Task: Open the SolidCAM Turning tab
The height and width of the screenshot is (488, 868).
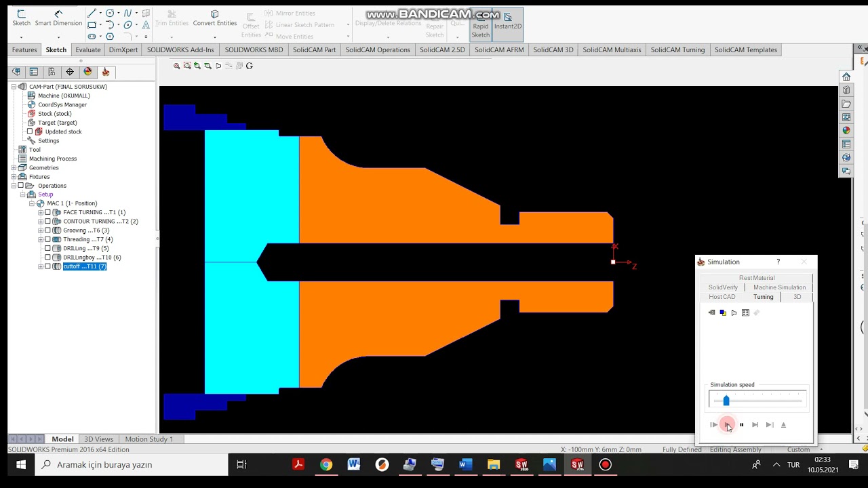Action: click(677, 49)
